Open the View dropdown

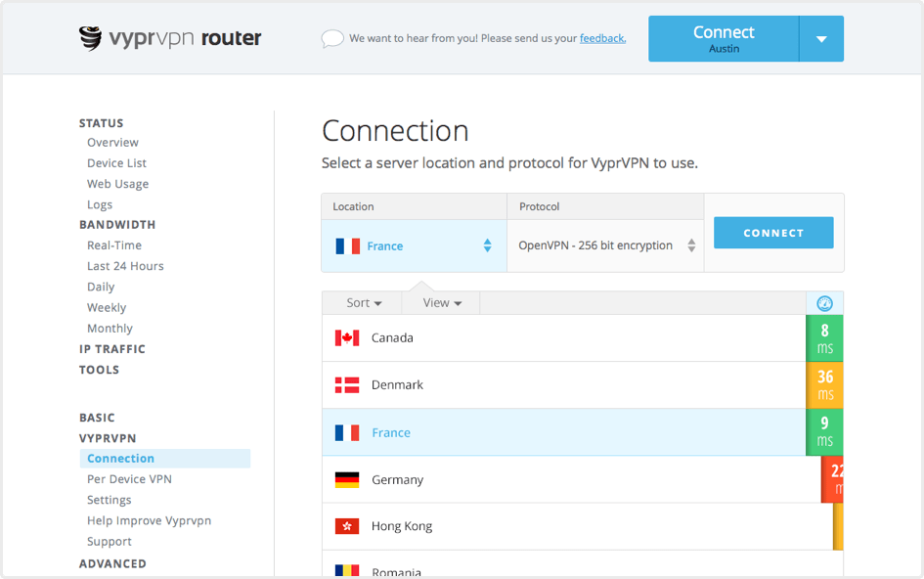442,303
